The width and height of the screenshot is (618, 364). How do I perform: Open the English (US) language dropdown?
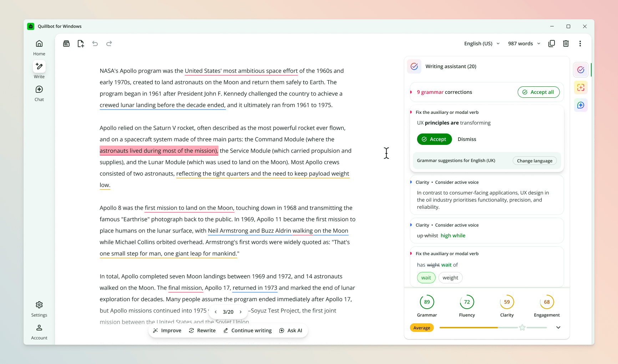(482, 44)
